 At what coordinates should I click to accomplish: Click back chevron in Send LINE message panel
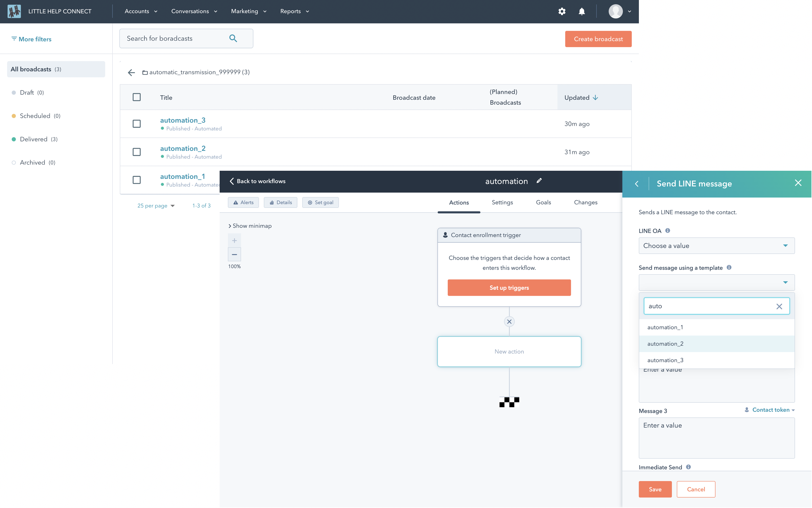(637, 184)
